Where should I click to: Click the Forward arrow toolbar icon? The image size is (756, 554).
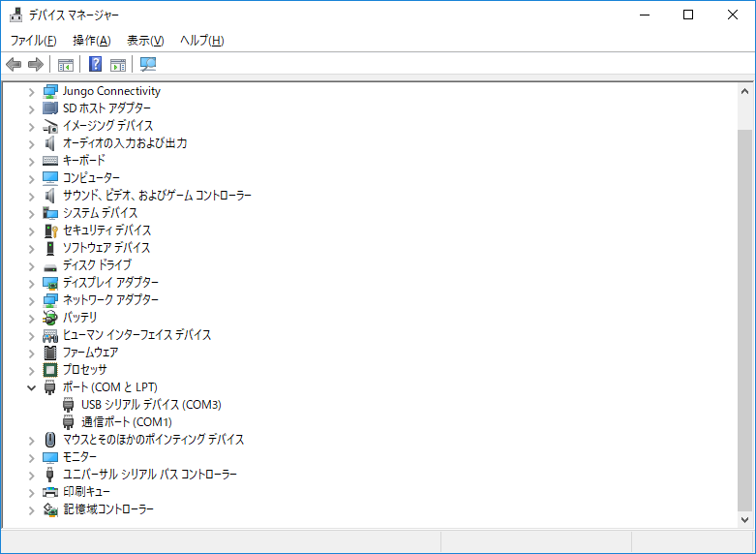click(x=36, y=64)
